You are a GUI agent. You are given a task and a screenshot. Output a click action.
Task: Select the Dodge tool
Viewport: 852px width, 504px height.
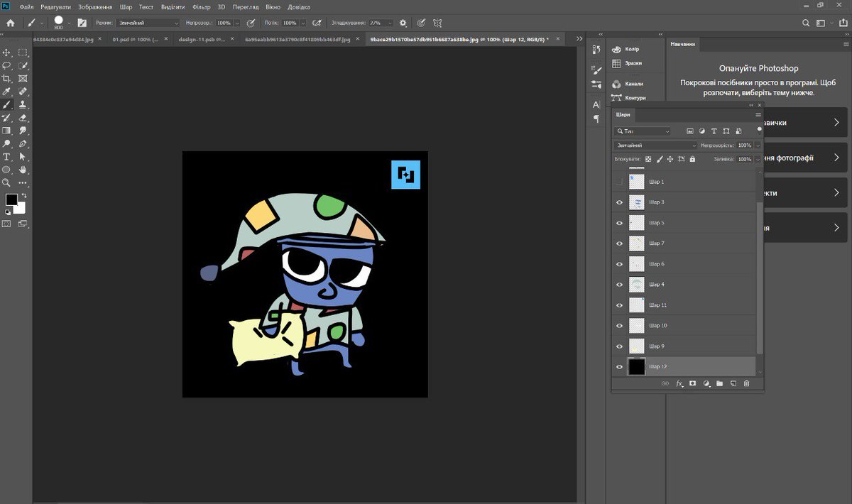7,143
